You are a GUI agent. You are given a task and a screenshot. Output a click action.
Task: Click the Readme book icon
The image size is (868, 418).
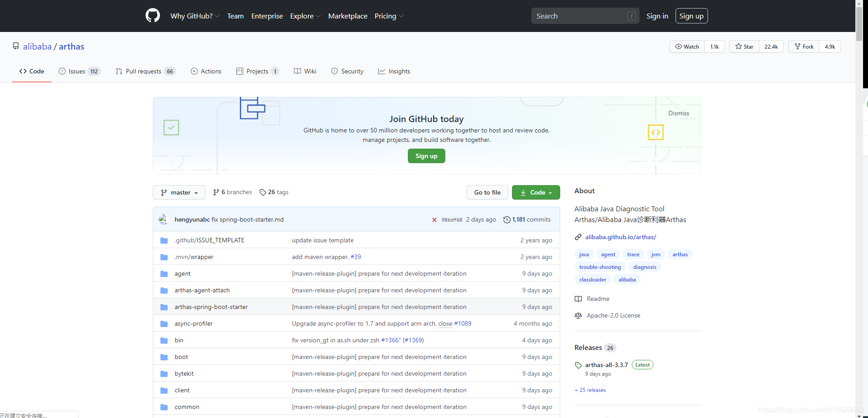pos(578,299)
